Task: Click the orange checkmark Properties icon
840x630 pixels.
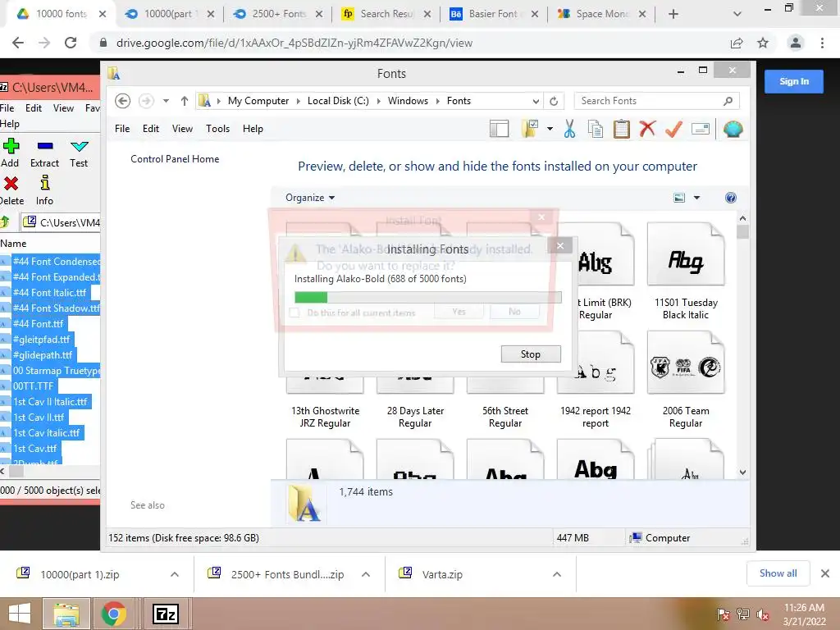Action: (x=673, y=129)
